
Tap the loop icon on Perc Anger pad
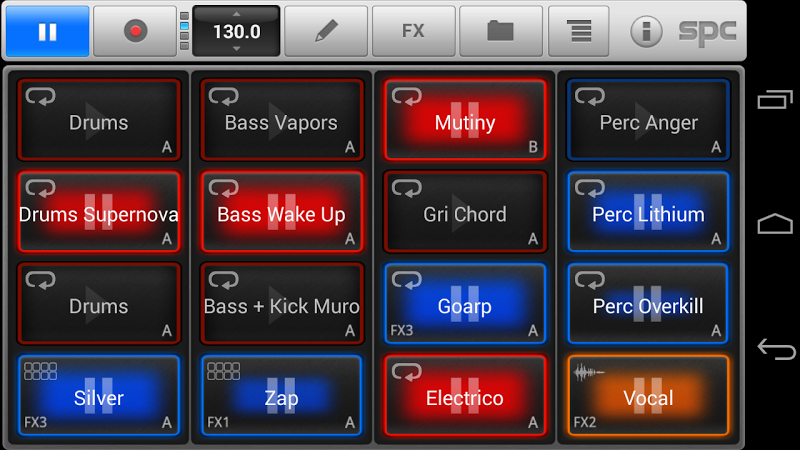[590, 96]
